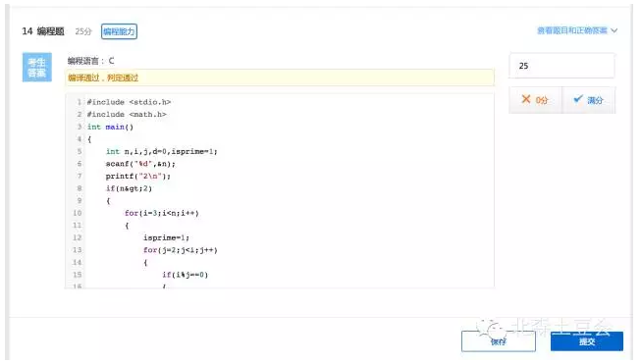
Task: Click the 提交 submit button
Action: (587, 341)
